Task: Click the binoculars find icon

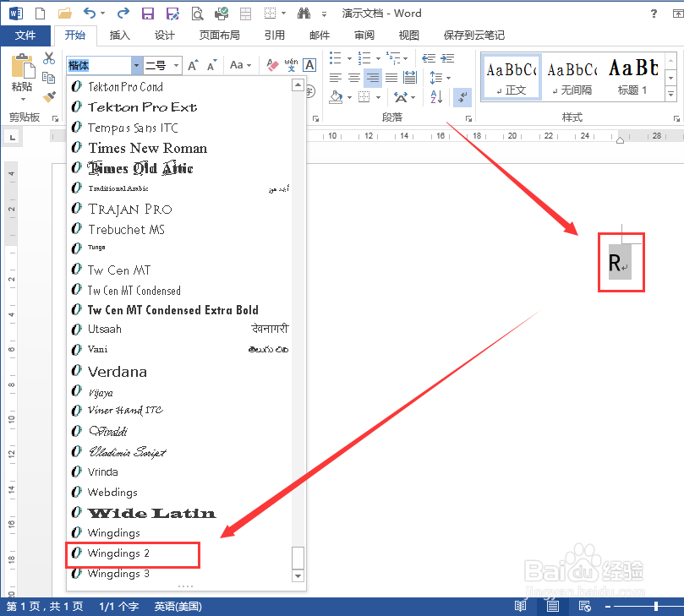Action: (x=304, y=14)
